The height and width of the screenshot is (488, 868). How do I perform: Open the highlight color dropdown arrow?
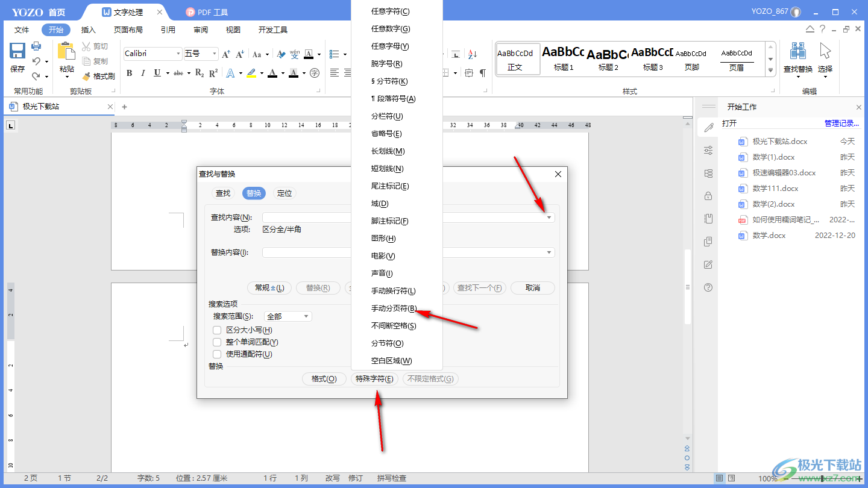(x=262, y=74)
